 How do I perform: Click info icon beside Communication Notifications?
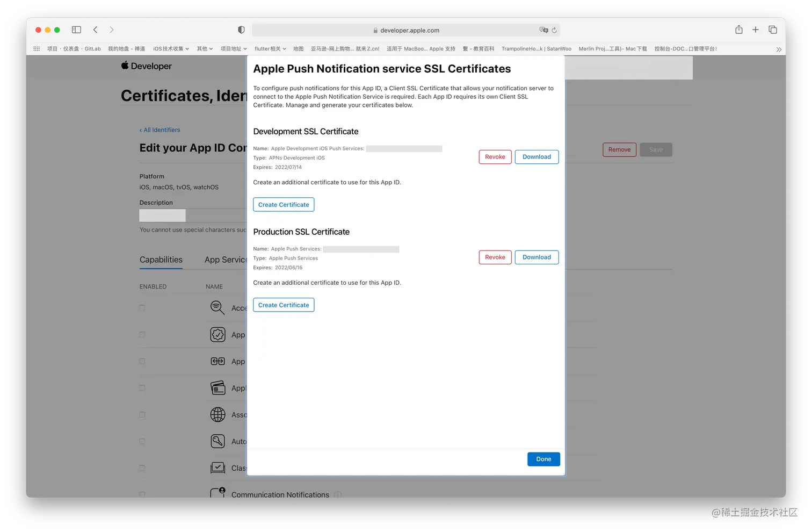[338, 494]
